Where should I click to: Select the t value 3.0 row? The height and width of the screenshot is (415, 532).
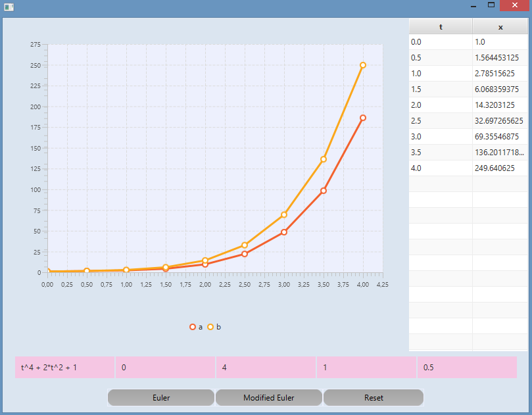441,136
